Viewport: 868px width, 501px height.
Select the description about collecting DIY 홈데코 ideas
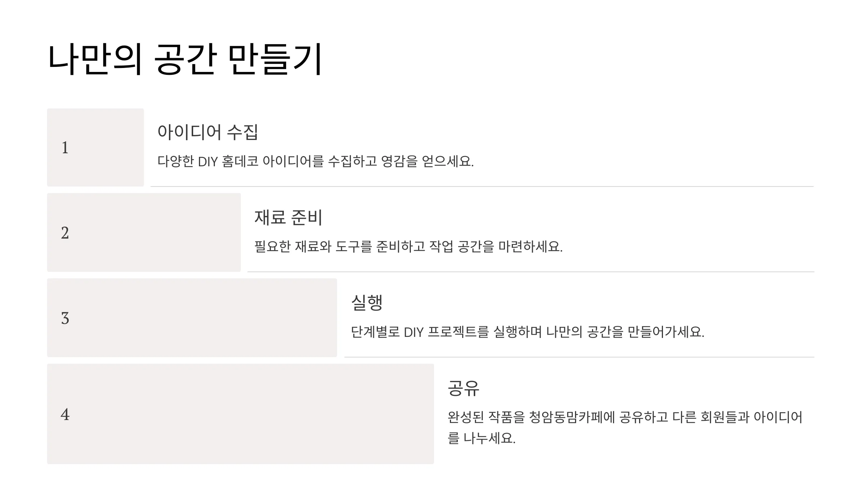tap(315, 161)
